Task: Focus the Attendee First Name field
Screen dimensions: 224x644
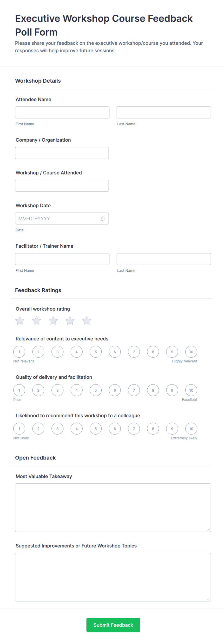Action: (x=62, y=112)
